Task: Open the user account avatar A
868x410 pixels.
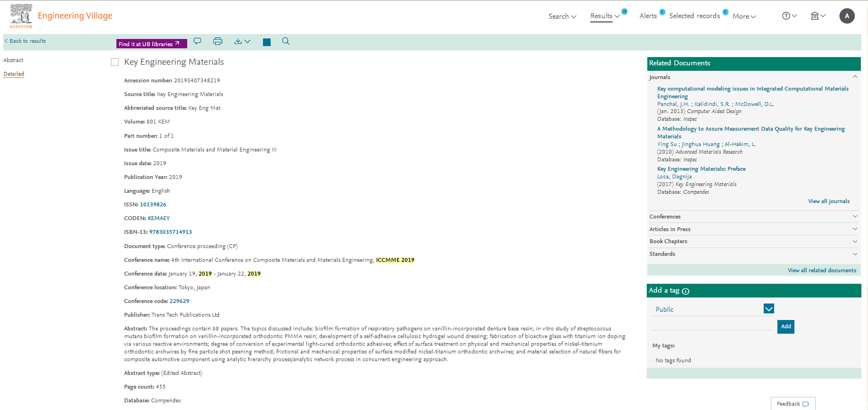Action: click(847, 16)
